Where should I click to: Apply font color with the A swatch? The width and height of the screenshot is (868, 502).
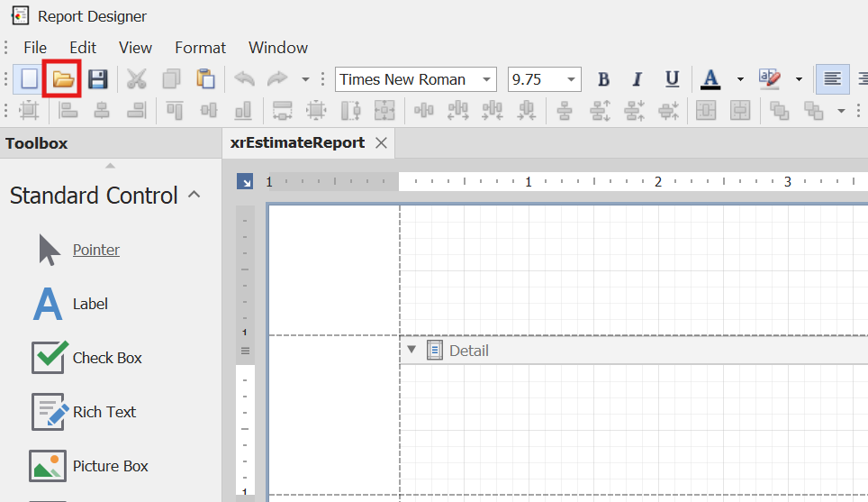coord(710,79)
